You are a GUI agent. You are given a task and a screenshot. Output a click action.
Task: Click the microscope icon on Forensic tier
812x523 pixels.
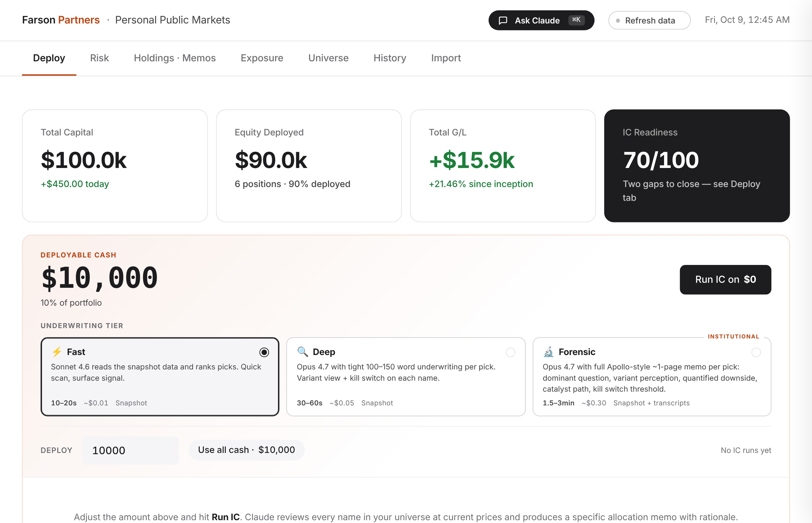pos(548,352)
